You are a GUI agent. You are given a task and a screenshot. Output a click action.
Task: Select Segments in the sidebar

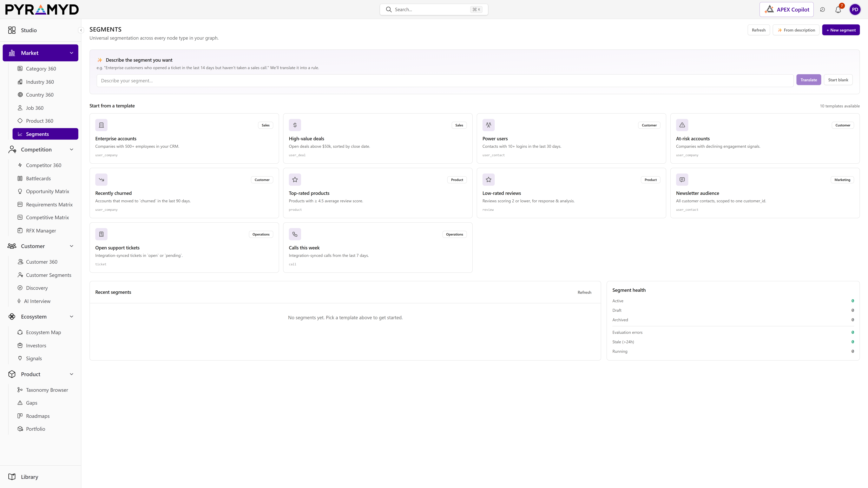[x=45, y=134]
